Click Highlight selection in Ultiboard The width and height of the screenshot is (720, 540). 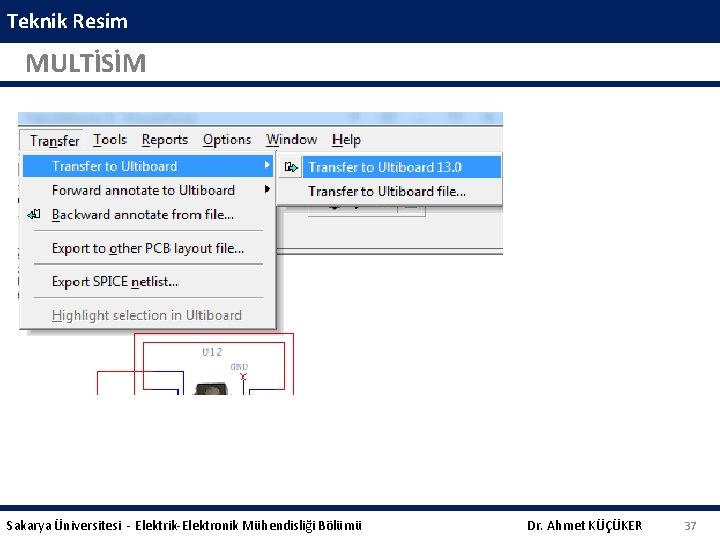(x=148, y=315)
